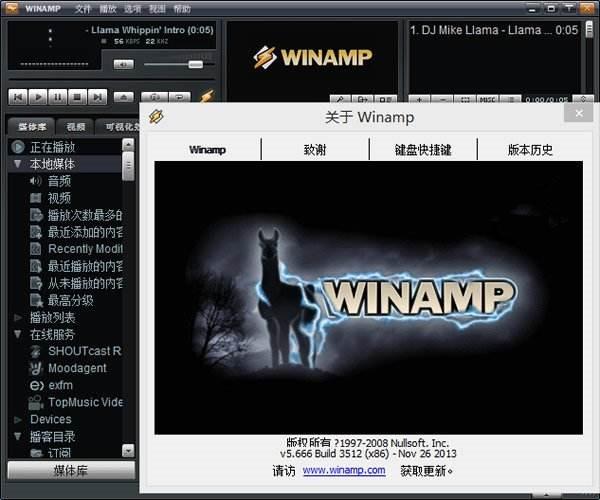Start playback with the Play button

pyautogui.click(x=38, y=97)
